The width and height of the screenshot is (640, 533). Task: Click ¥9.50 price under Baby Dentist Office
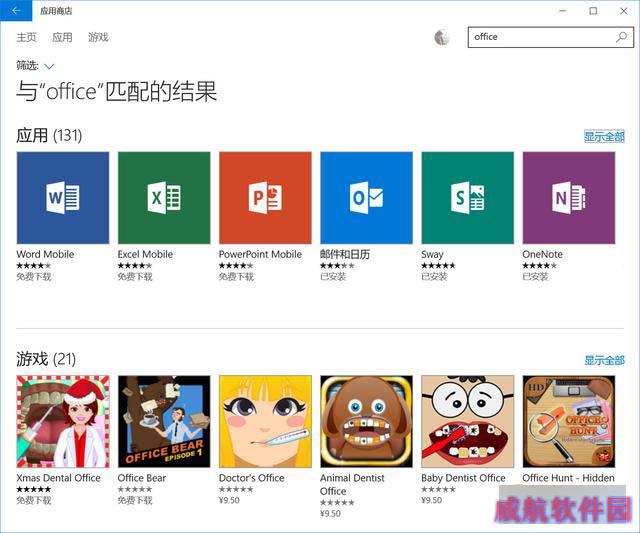click(x=431, y=500)
